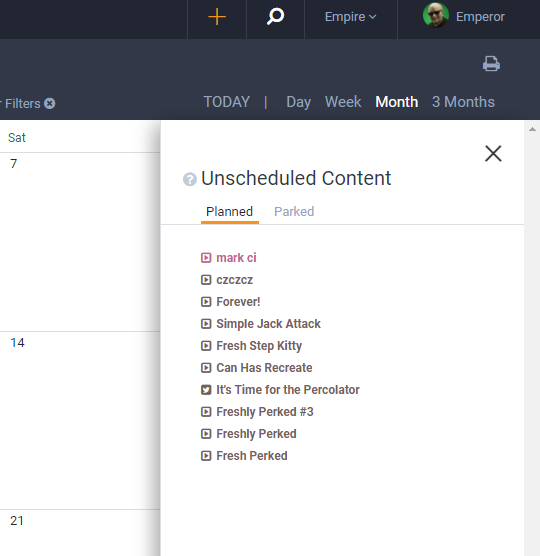This screenshot has width=540, height=556.
Task: Switch calendar to 3 Months view
Action: click(x=463, y=102)
